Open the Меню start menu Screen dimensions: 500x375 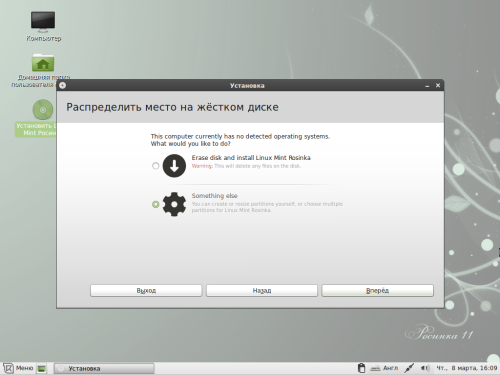point(18,368)
